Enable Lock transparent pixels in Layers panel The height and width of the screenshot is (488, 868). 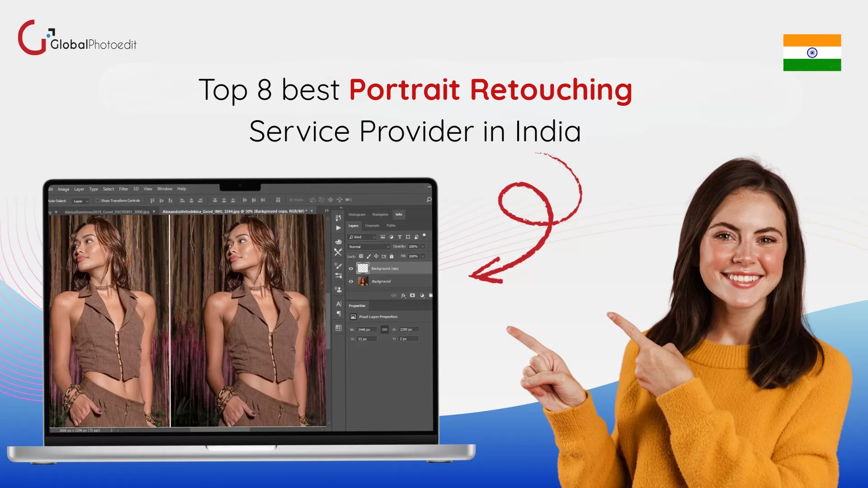(361, 256)
